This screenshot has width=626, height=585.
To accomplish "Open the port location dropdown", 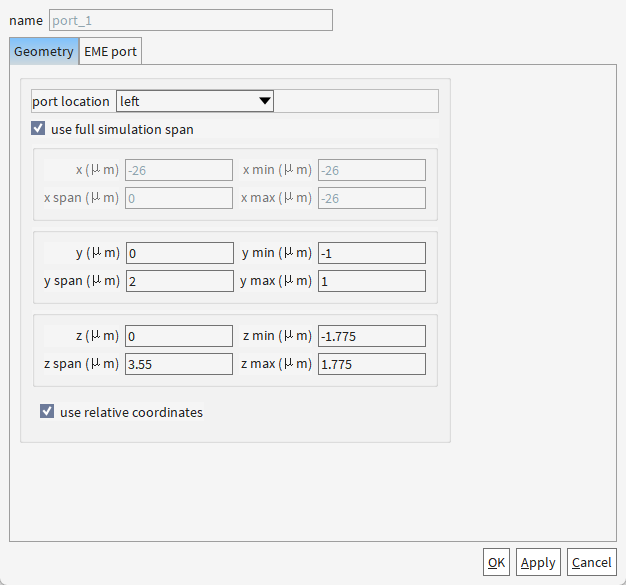I will (195, 101).
